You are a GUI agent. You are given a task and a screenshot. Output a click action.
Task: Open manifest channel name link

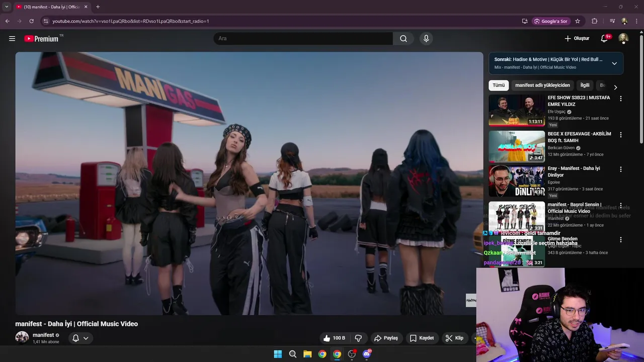coord(43,335)
